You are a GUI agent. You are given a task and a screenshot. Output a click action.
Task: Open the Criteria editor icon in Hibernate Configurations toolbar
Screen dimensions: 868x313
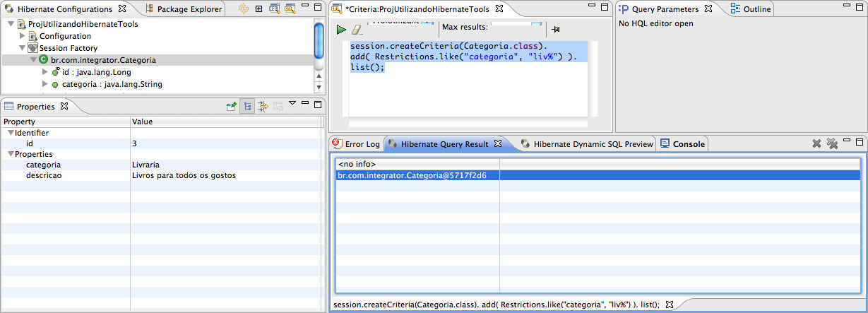tap(289, 9)
